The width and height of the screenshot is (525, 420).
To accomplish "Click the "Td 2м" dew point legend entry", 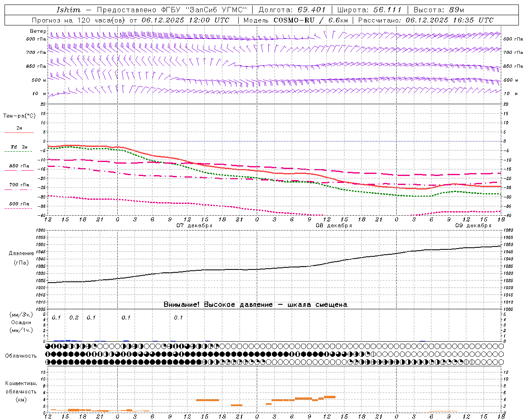I will [19, 147].
